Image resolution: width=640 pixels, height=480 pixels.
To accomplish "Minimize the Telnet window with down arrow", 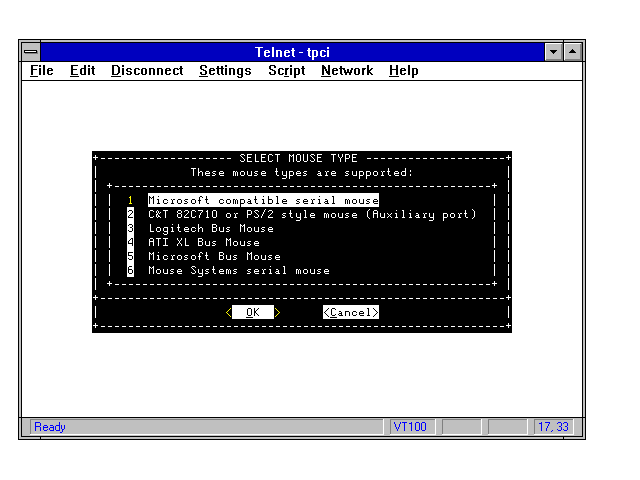I will click(x=554, y=51).
